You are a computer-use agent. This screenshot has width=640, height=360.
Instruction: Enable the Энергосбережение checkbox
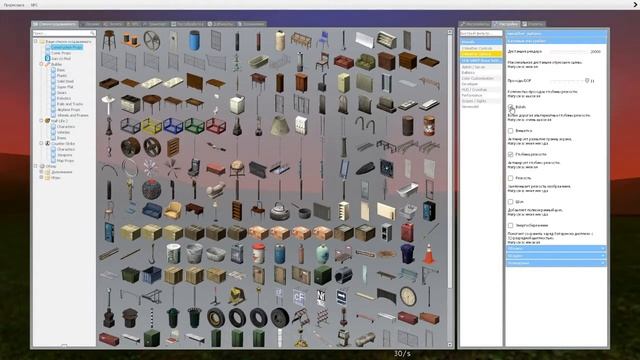[x=510, y=225]
